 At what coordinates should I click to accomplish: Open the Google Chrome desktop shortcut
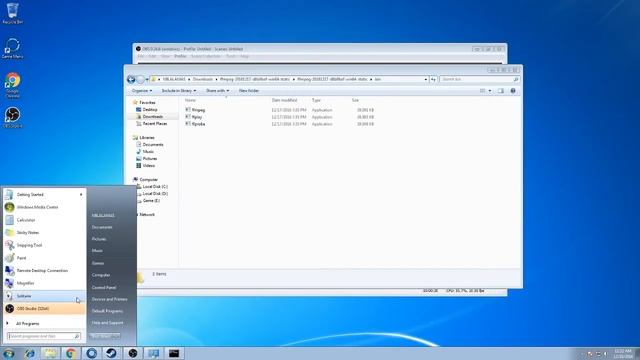coord(12,85)
